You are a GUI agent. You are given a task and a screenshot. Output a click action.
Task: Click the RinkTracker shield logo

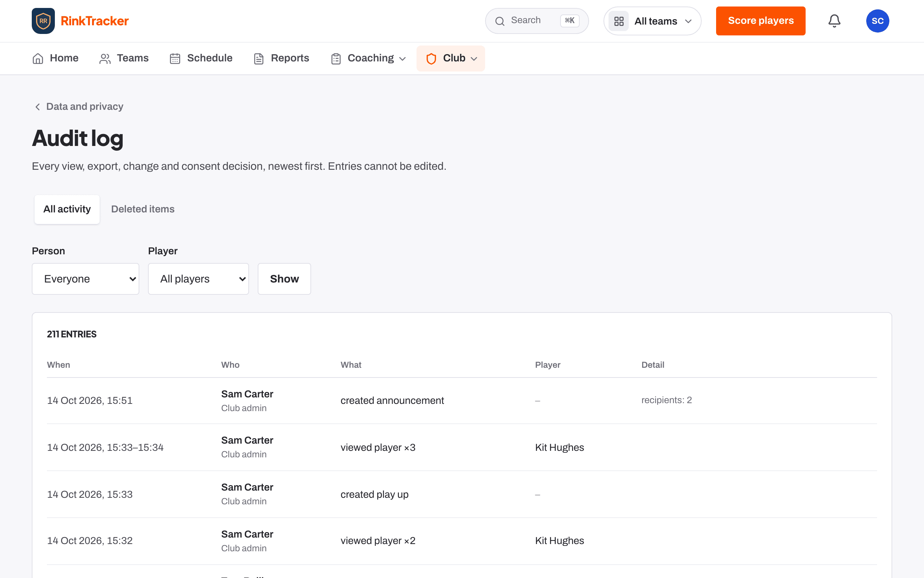pos(43,21)
